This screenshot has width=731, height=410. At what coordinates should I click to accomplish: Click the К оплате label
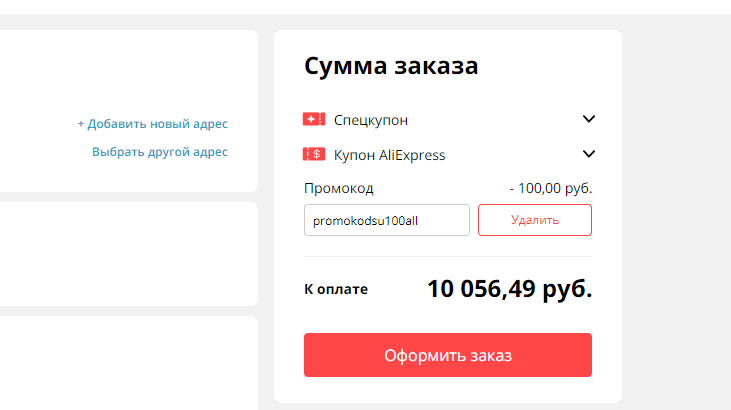pyautogui.click(x=336, y=290)
